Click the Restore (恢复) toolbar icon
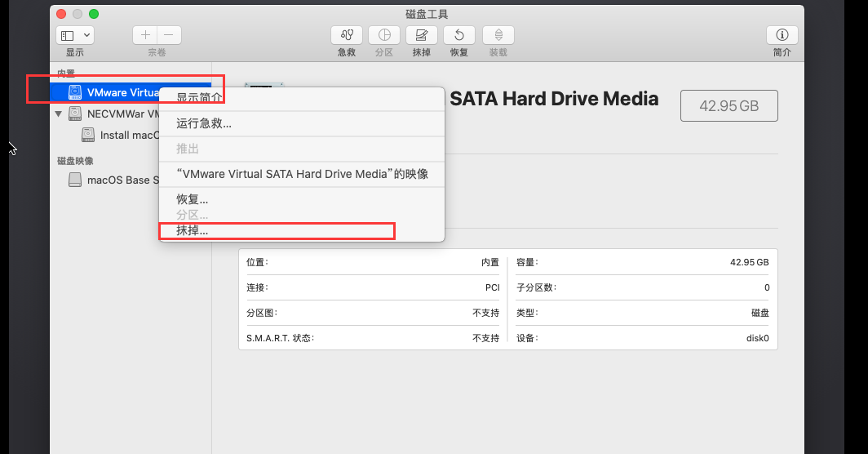Screen dimensions: 868x454 (459, 35)
